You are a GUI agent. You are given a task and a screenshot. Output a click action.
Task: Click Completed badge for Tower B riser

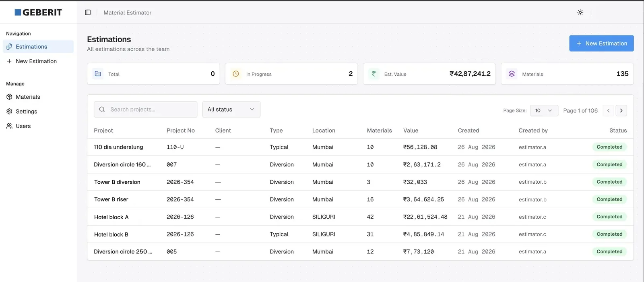609,199
